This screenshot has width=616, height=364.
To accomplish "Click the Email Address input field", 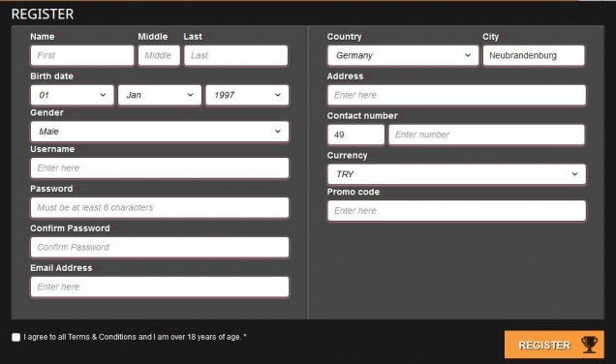I will (160, 288).
